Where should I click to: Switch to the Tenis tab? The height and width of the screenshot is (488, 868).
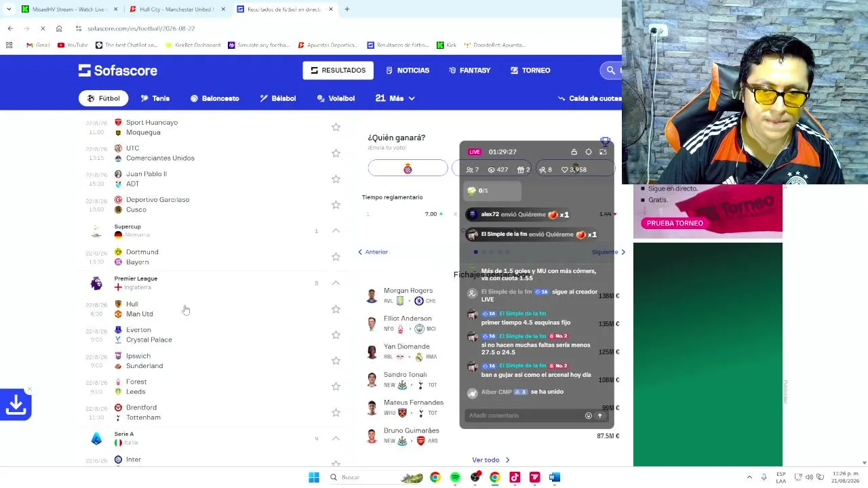(x=155, y=98)
